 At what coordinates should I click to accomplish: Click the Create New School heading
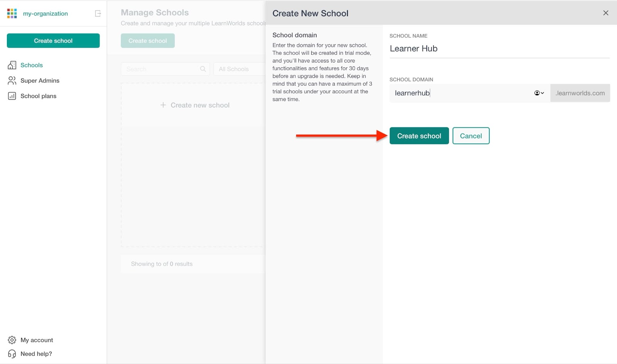[x=310, y=13]
